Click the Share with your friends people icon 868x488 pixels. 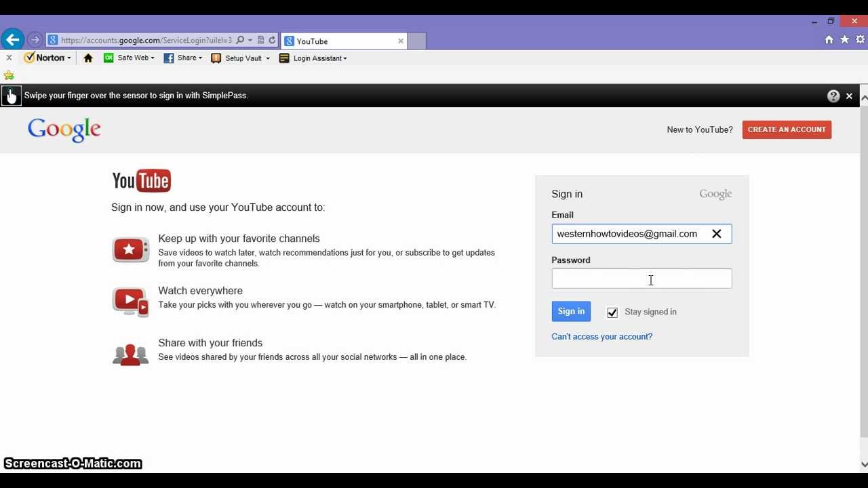(131, 354)
